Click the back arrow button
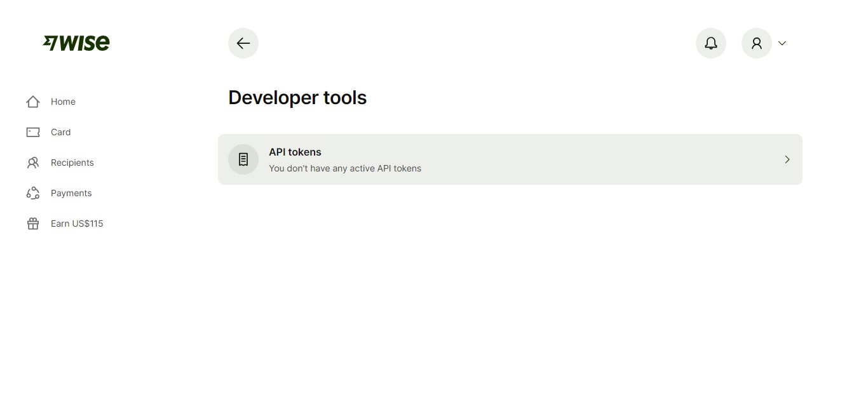868x407 pixels. click(x=243, y=43)
